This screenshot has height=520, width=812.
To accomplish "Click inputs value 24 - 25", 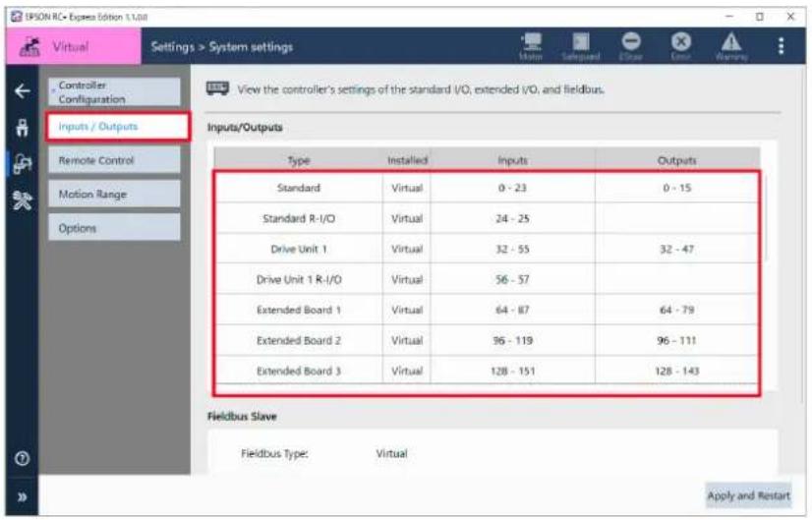I will 512,218.
